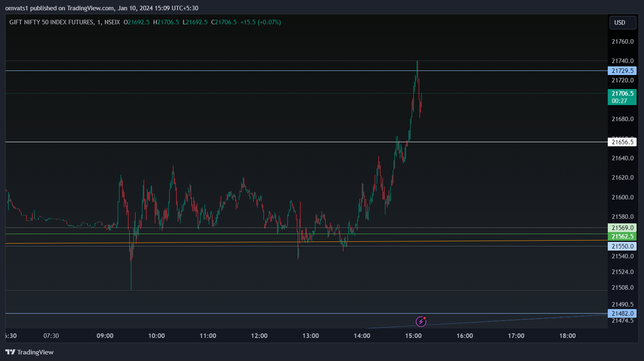Click the 21474.5 price scale value
Image resolution: width=644 pixels, height=361 pixels.
point(623,321)
